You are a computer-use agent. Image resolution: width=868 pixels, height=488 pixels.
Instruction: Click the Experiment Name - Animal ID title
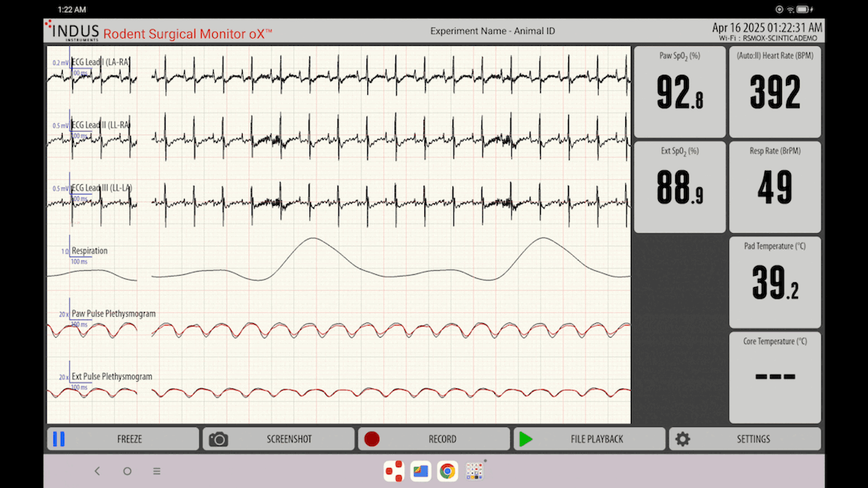click(x=492, y=31)
